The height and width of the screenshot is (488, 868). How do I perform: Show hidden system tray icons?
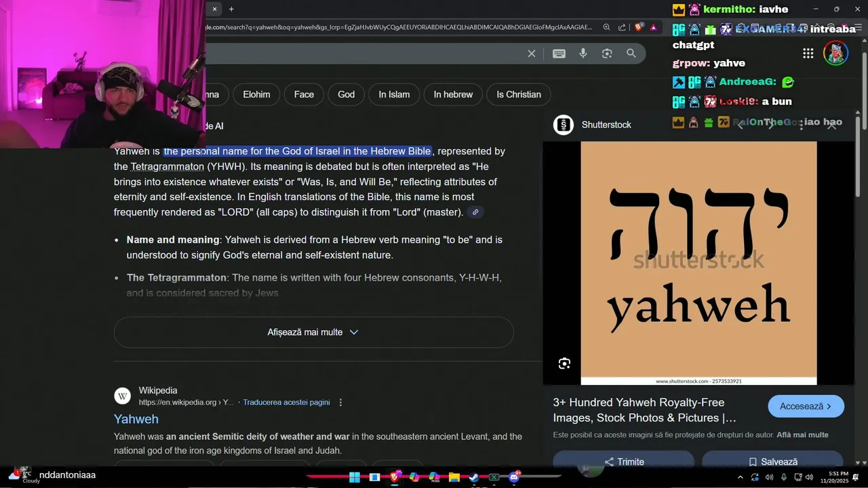click(740, 477)
